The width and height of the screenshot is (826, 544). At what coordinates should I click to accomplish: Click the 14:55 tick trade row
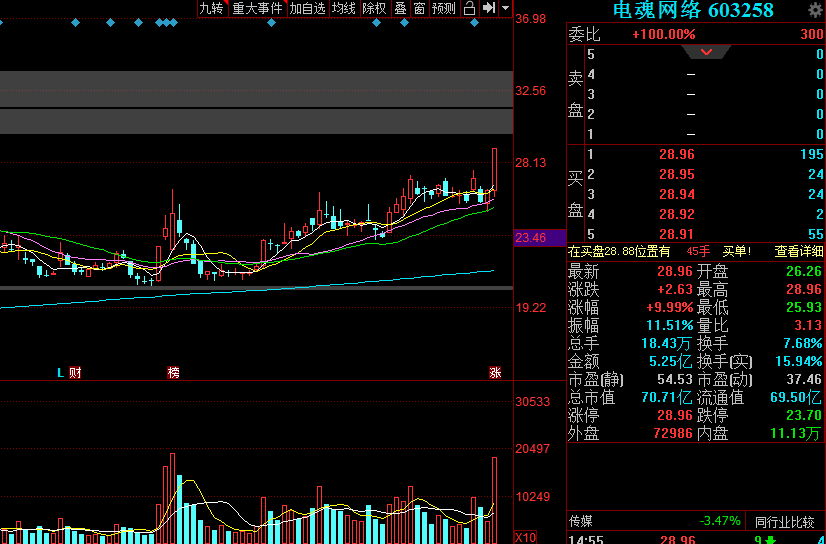pos(696,539)
